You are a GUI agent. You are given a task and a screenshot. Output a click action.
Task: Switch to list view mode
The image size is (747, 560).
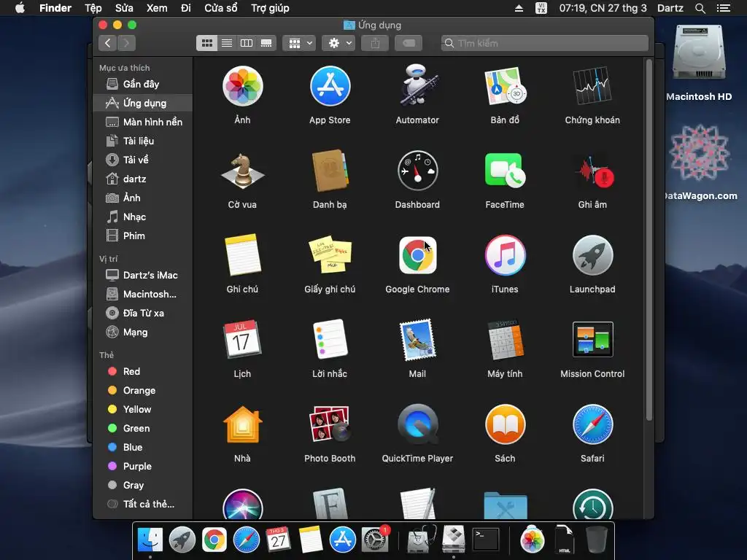click(227, 43)
